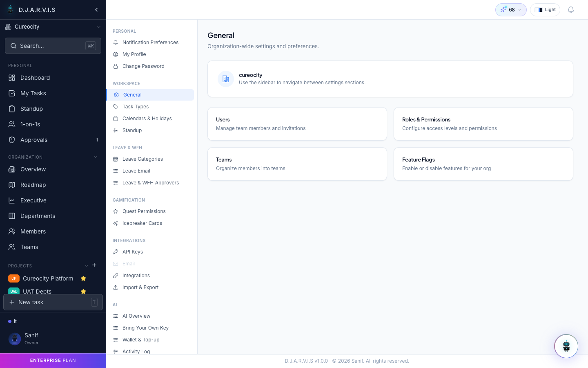Click the D.J.A.R.V.I.S logo icon
This screenshot has height=368, width=588.
coord(10,9)
